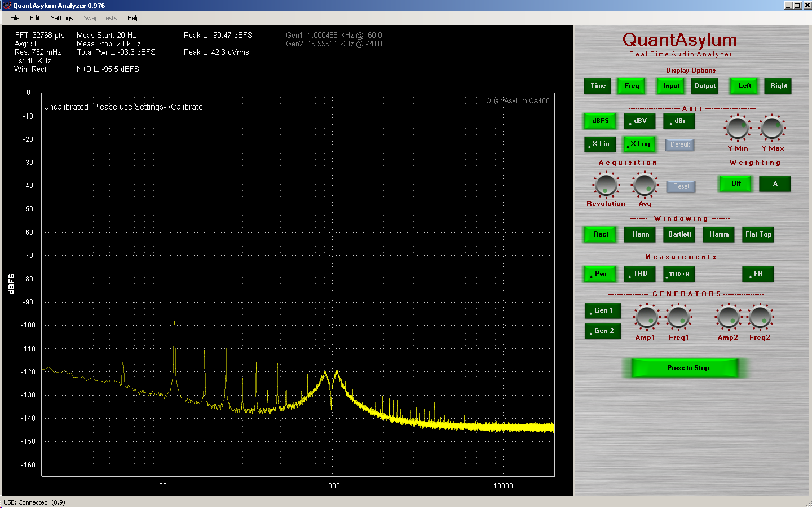The height and width of the screenshot is (508, 812).
Task: Minimize the QuantAsylum window
Action: tap(788, 5)
